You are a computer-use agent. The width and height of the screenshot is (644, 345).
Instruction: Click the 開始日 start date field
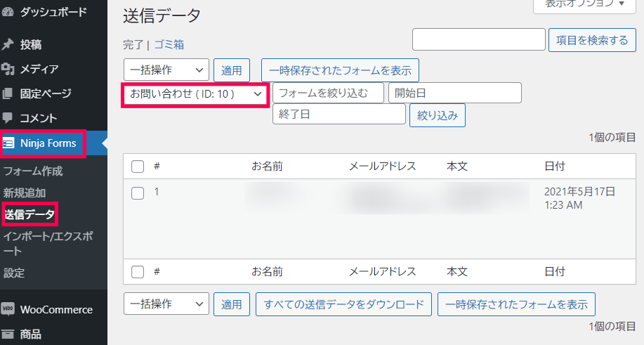(x=454, y=93)
